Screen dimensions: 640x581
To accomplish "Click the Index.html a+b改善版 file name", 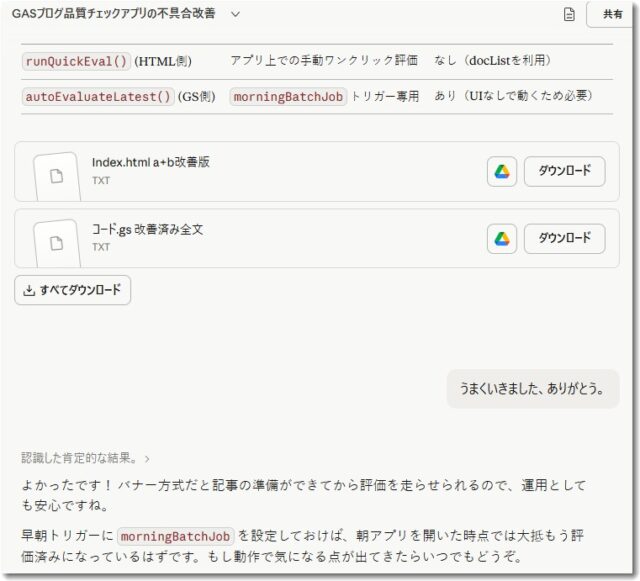I will coord(151,162).
